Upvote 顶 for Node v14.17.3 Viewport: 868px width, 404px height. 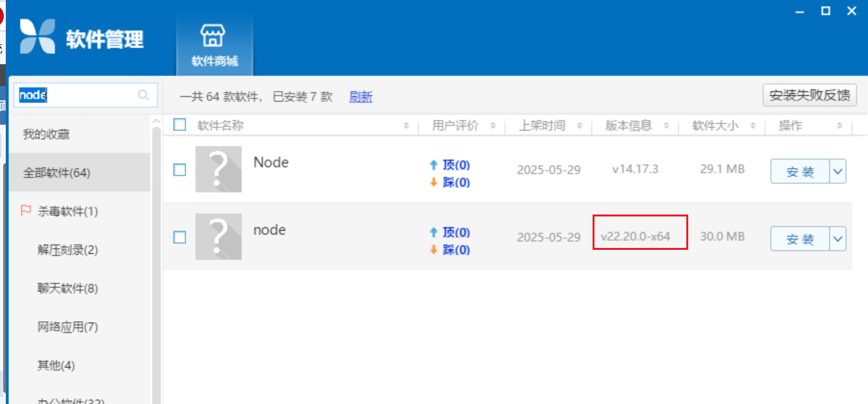tap(450, 165)
